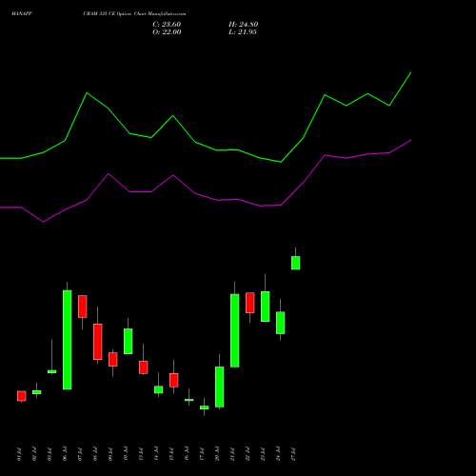
Task: Click the red candle for 15 Jul
Action: coord(174,380)
